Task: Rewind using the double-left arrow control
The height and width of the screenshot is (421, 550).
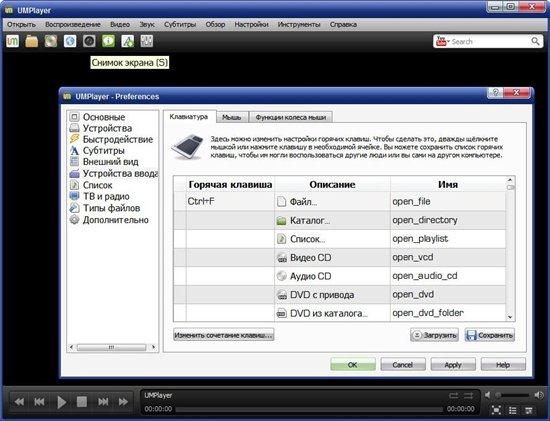Action: pos(19,402)
